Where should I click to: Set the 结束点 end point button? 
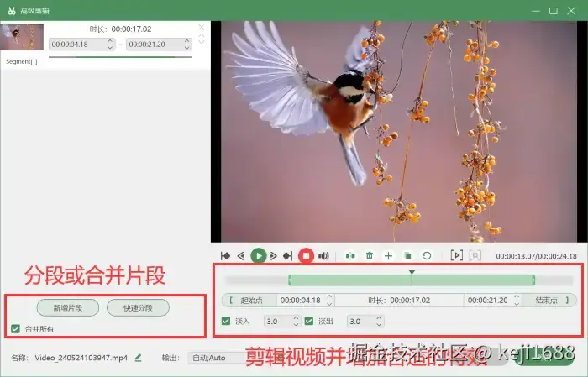(549, 301)
